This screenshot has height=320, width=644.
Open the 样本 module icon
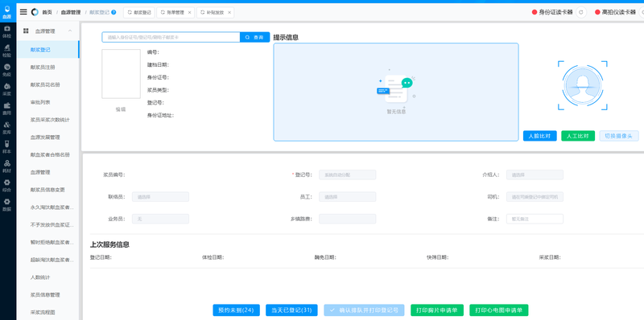point(6,147)
